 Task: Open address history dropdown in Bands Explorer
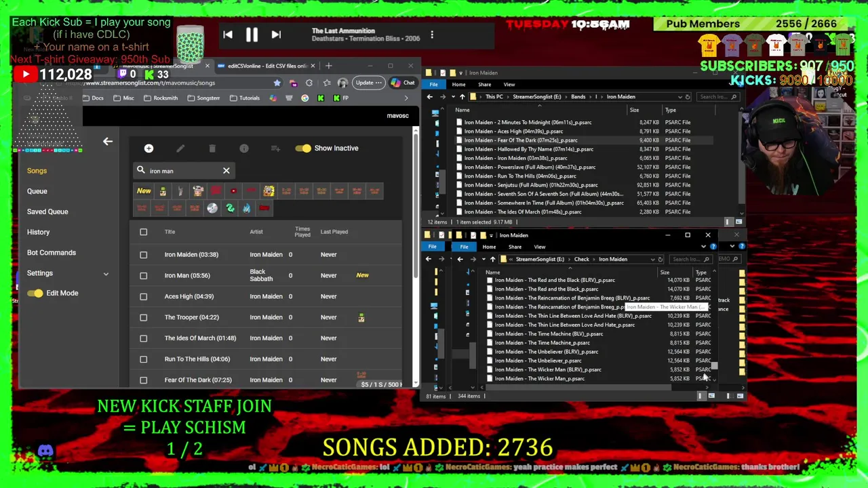coord(679,97)
